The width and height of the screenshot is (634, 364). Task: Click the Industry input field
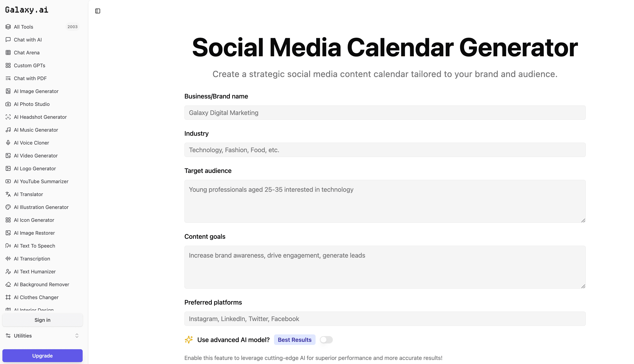pyautogui.click(x=385, y=150)
